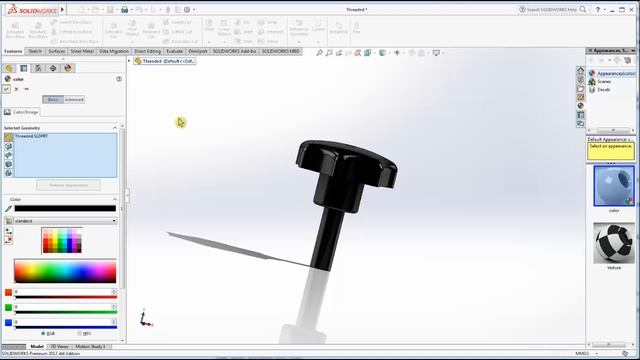Screen dimensions: 640x360
Task: Open the Motion Study 1 bottom tab
Action: click(x=90, y=347)
